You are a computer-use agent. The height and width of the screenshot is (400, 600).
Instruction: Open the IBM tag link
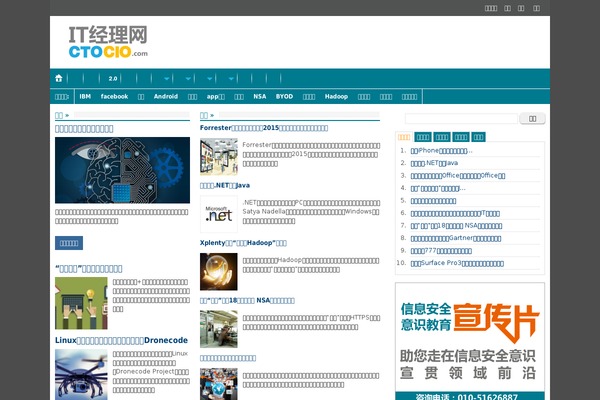click(x=85, y=96)
